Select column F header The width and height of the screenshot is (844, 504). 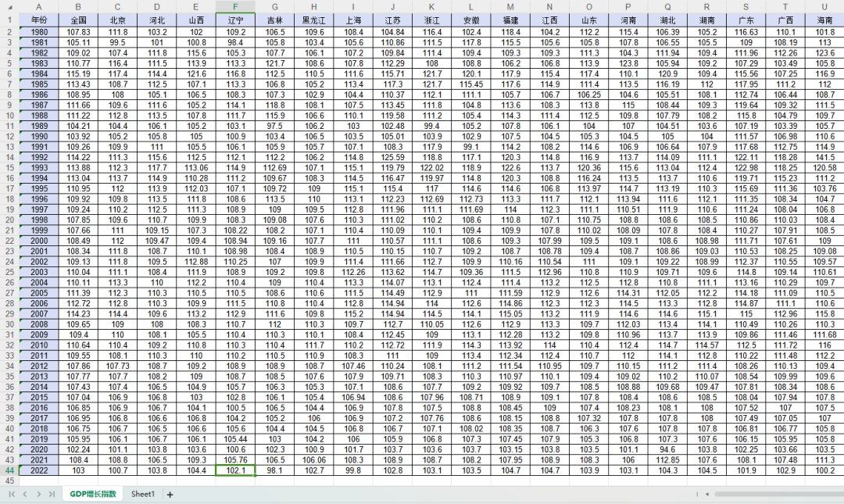235,7
